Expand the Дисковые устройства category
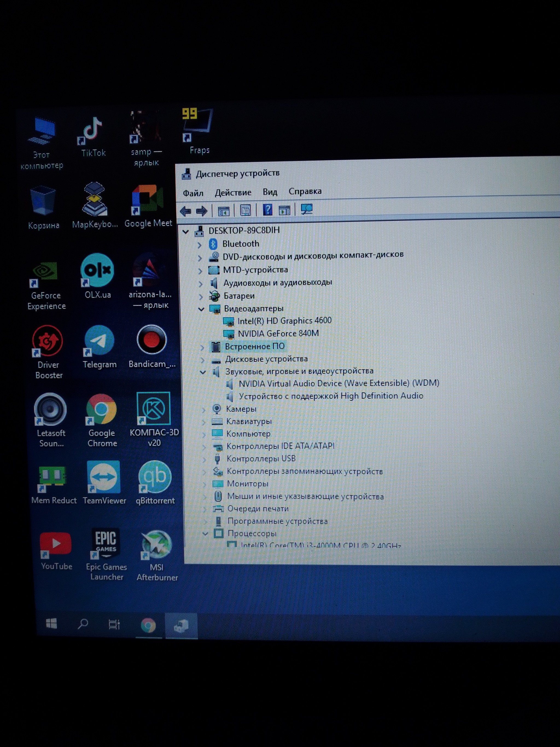 202,360
